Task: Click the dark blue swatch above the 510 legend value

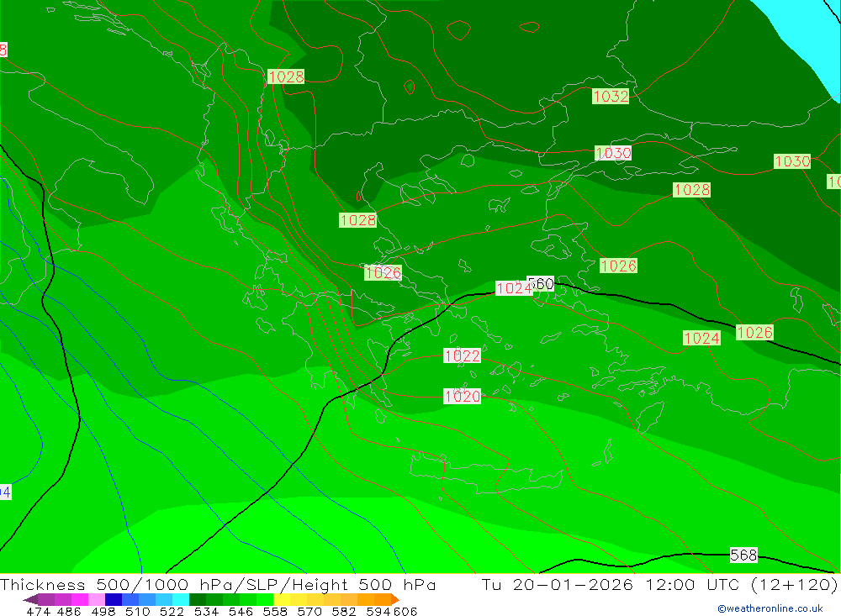Action: [114, 599]
